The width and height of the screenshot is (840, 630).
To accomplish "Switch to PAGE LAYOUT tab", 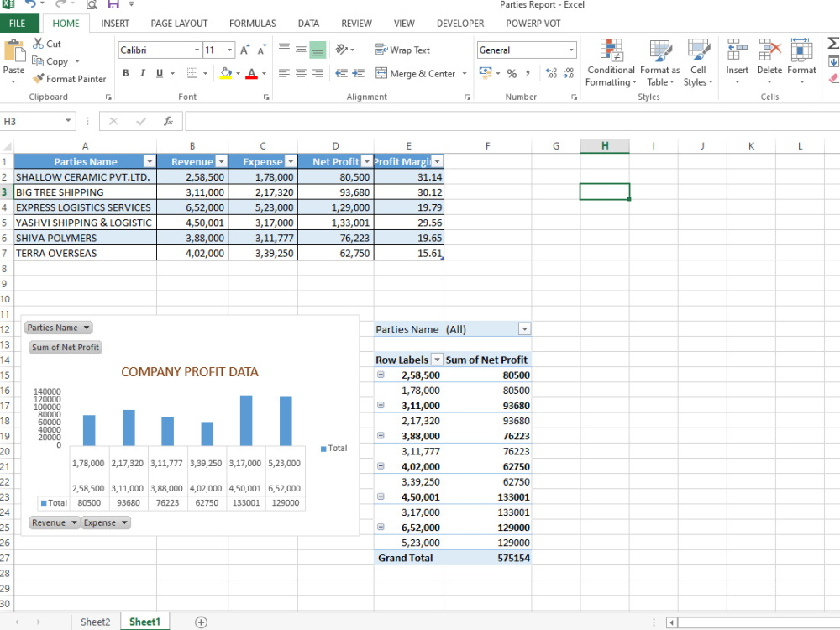I will pyautogui.click(x=179, y=23).
